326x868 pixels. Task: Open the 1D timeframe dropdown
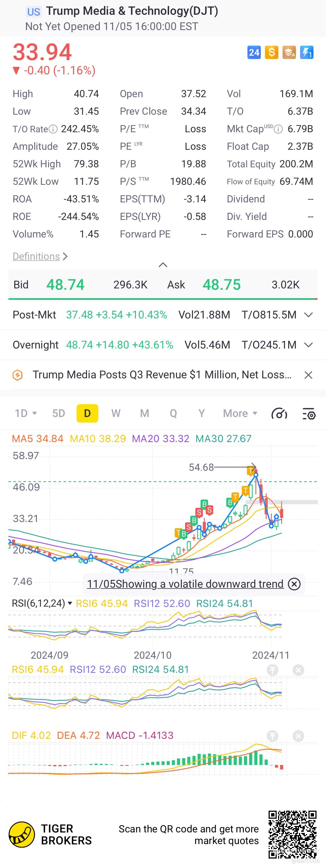coord(26,413)
